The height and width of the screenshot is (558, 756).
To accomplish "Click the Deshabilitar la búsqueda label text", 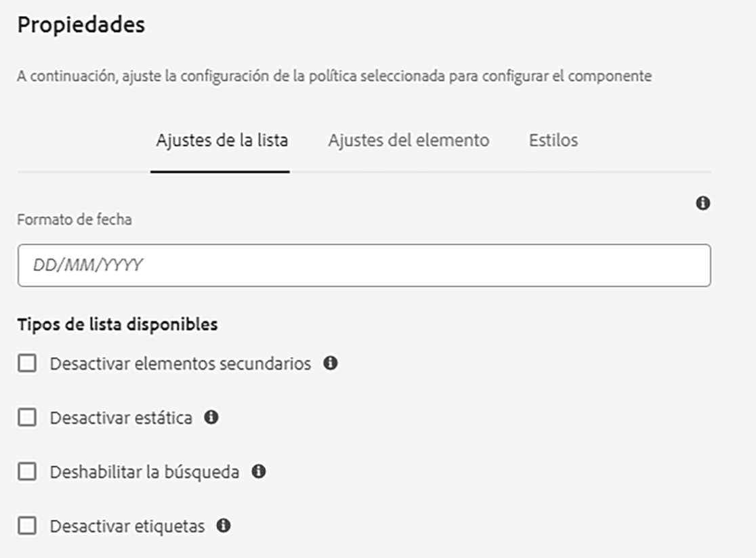I will click(x=144, y=472).
